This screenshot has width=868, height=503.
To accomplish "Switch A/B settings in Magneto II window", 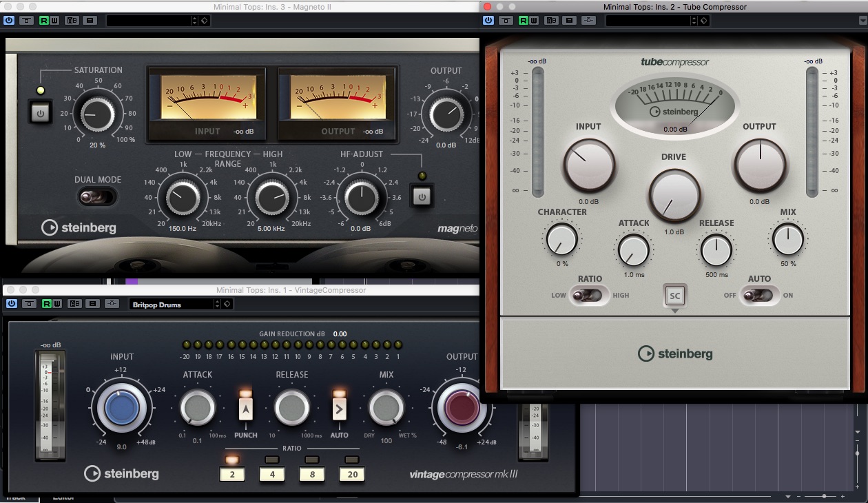I will (x=72, y=21).
